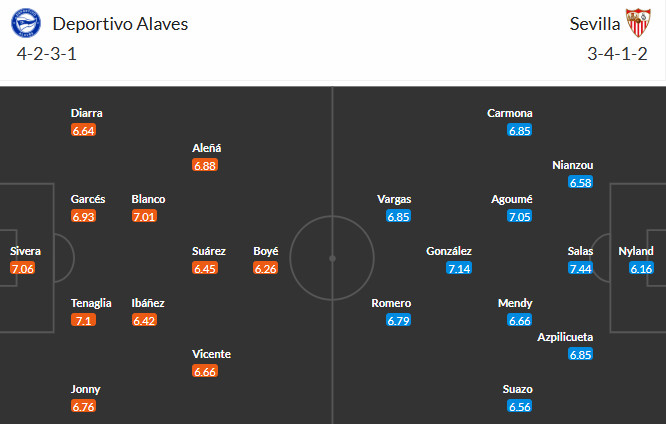
Task: Select player Jonny in Alaves lineup
Action: [x=85, y=389]
